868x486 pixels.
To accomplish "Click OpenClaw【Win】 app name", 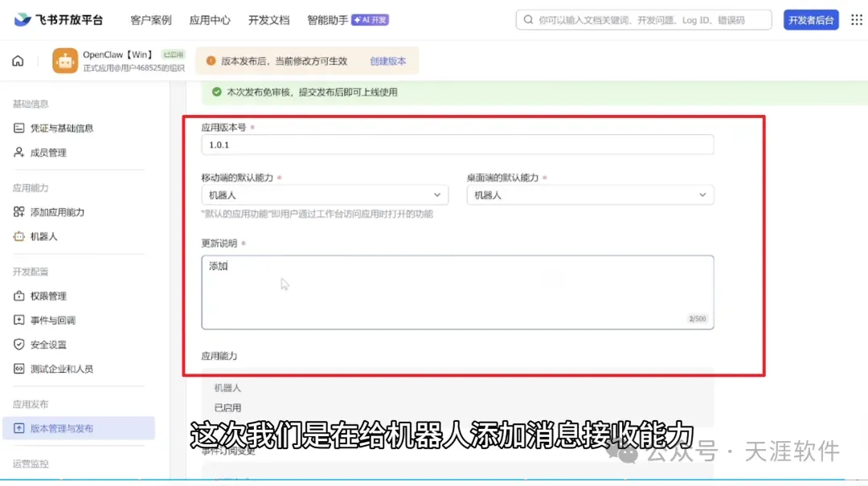I will pos(119,55).
